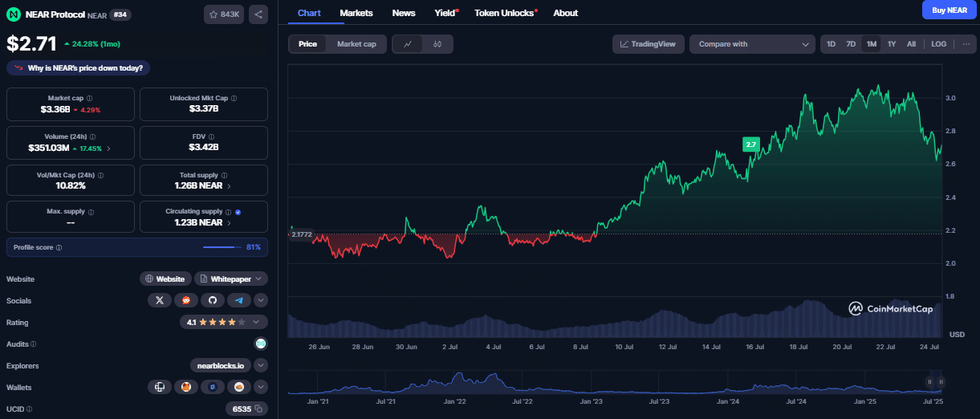The width and height of the screenshot is (980, 419).
Task: Click the Buy NEAR button
Action: pyautogui.click(x=950, y=10)
